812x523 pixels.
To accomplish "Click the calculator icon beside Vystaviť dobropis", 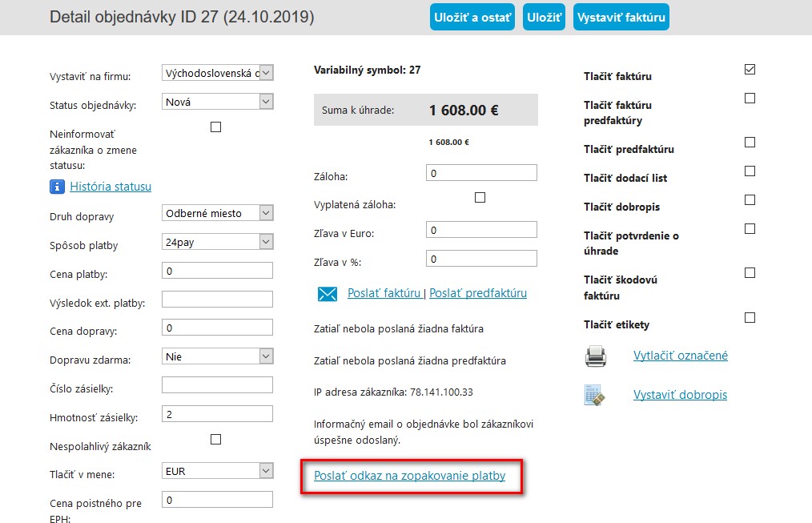I will (594, 395).
